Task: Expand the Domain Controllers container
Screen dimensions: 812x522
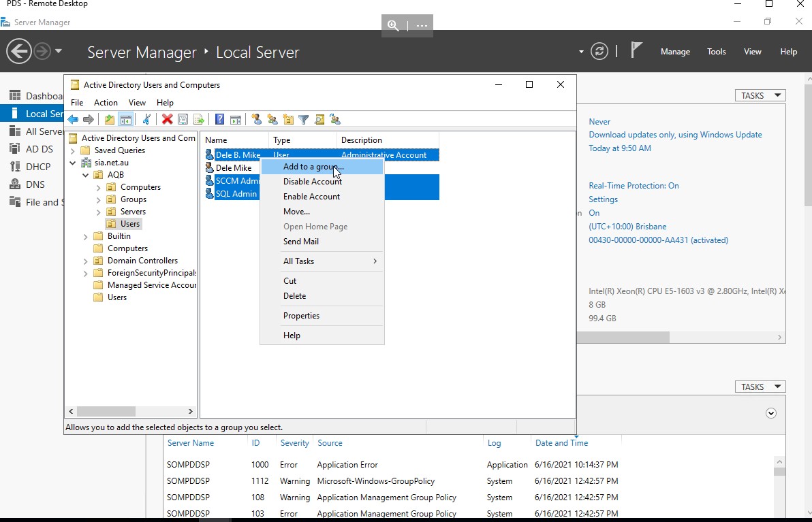Action: point(86,261)
